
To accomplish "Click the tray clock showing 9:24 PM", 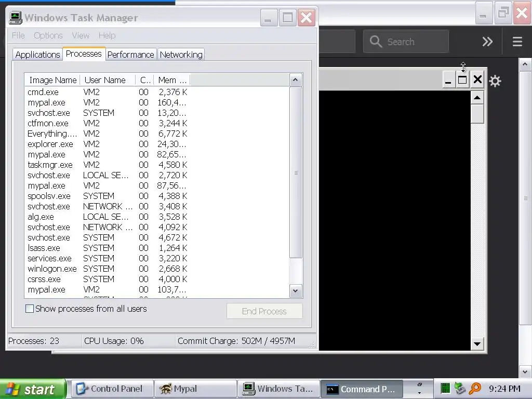I will pyautogui.click(x=504, y=389).
